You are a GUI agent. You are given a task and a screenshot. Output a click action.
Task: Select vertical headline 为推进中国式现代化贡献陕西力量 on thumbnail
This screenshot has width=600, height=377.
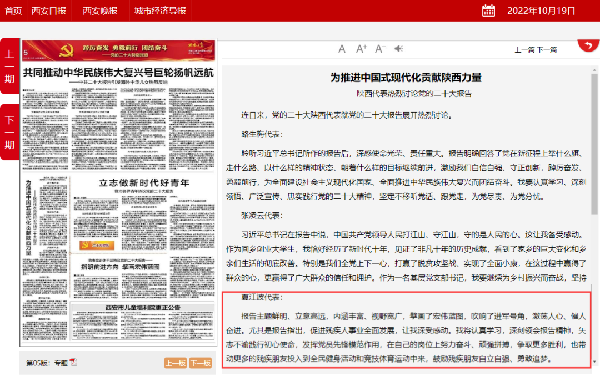[x=29, y=217]
